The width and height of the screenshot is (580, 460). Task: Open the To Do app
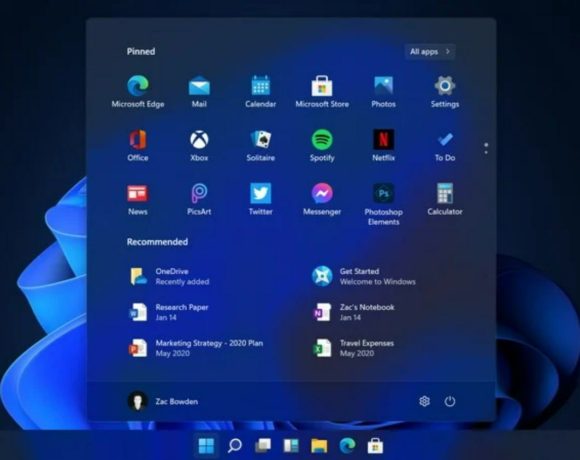(445, 145)
